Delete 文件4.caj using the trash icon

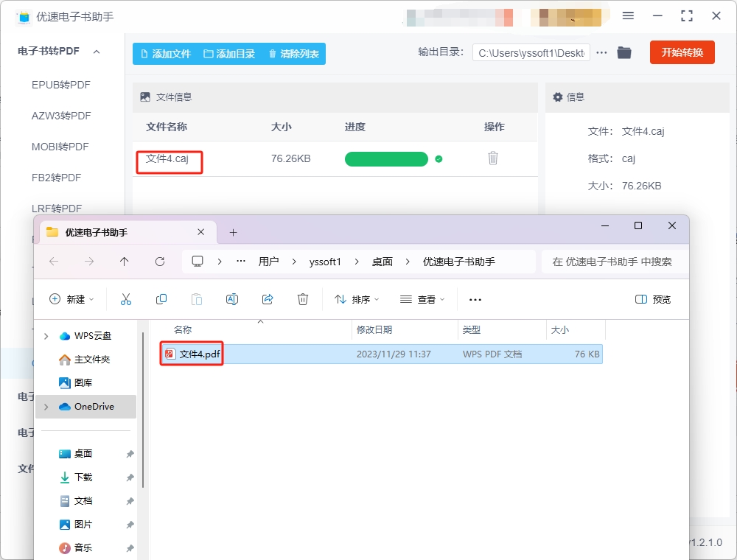[x=492, y=158]
